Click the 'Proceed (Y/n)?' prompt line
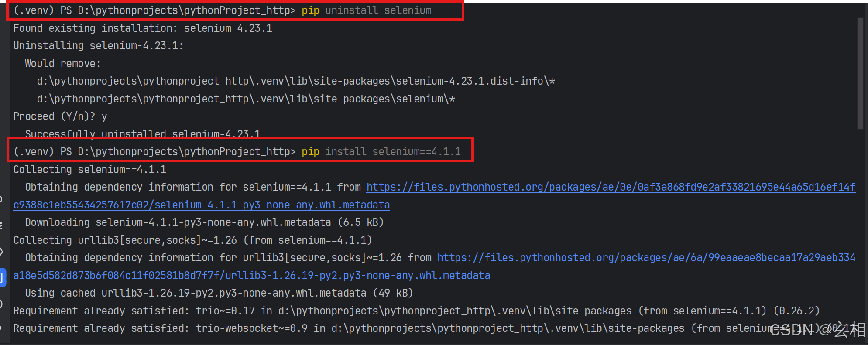The image size is (868, 345). click(60, 116)
